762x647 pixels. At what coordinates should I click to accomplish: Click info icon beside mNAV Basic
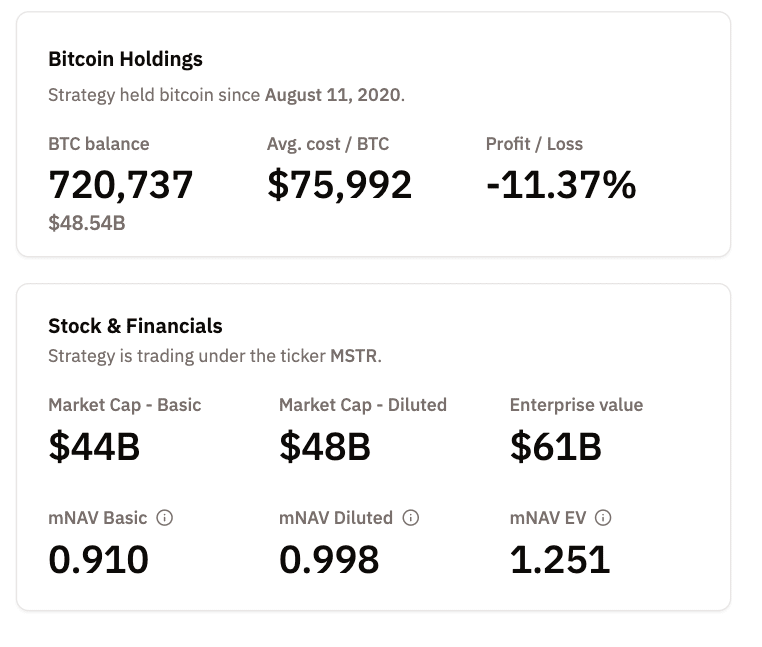166,518
